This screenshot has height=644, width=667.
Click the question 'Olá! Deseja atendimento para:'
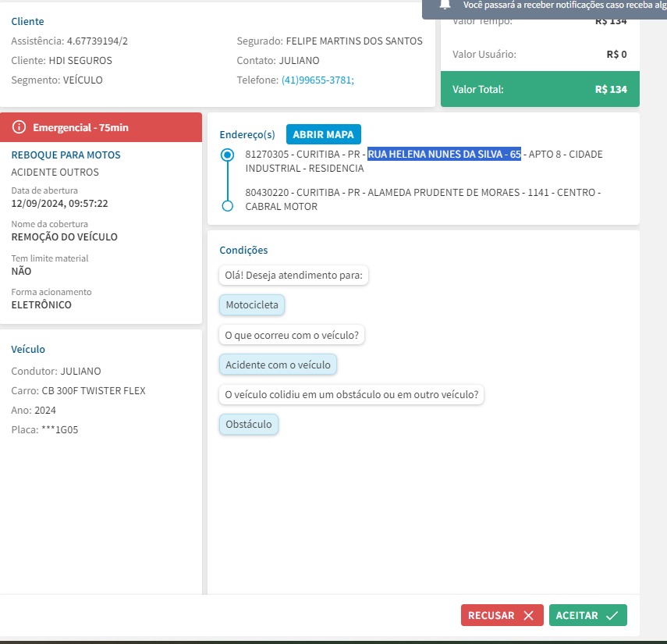tap(293, 275)
